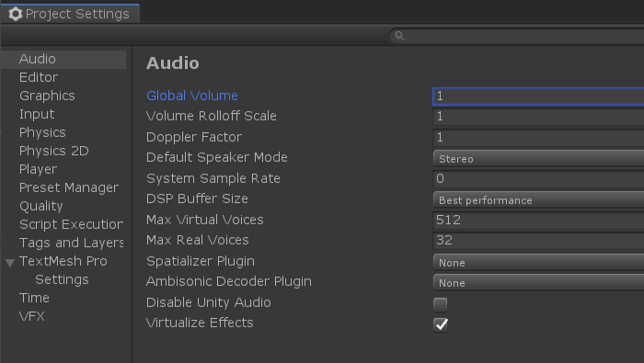Open the Tags and Layers category
The height and width of the screenshot is (363, 644).
tap(71, 244)
